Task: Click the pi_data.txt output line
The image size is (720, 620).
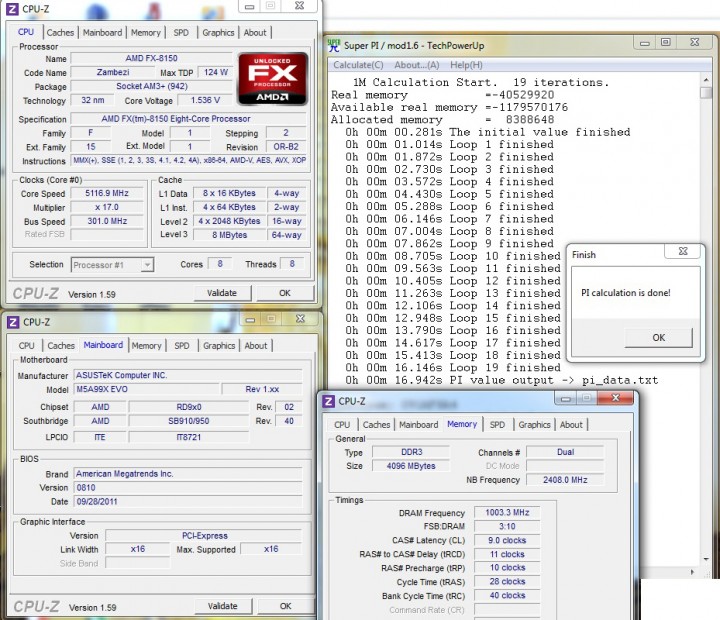Action: pyautogui.click(x=501, y=380)
